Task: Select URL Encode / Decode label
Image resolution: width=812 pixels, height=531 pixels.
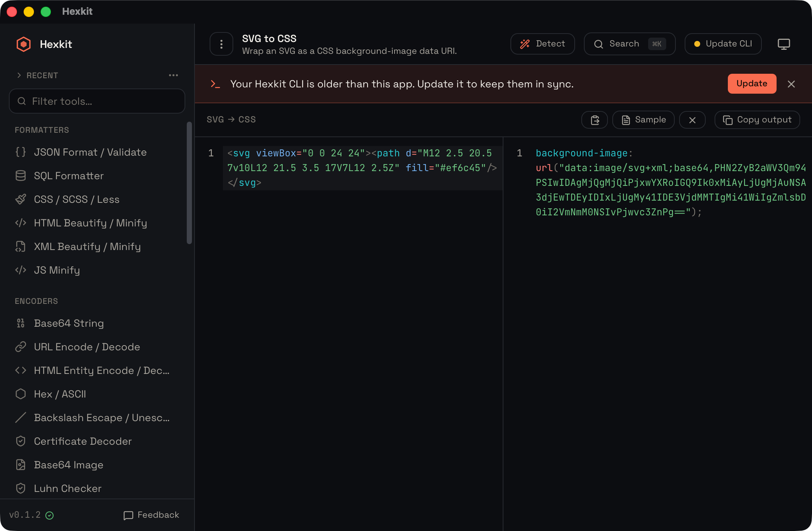Action: click(87, 347)
